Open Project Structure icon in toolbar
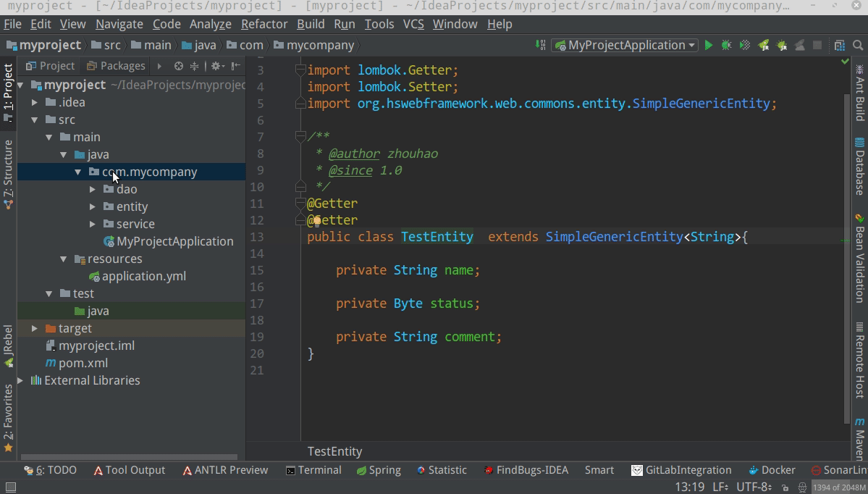The height and width of the screenshot is (494, 868). pos(839,46)
